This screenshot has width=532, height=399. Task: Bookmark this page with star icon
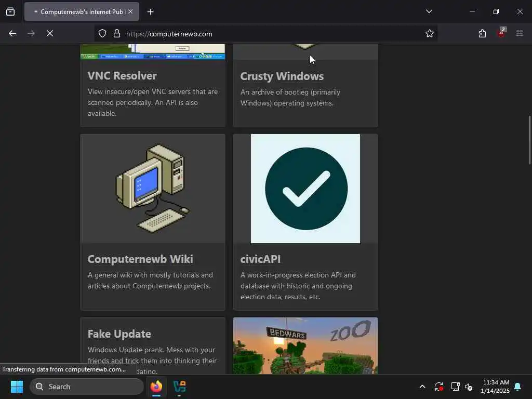point(430,34)
